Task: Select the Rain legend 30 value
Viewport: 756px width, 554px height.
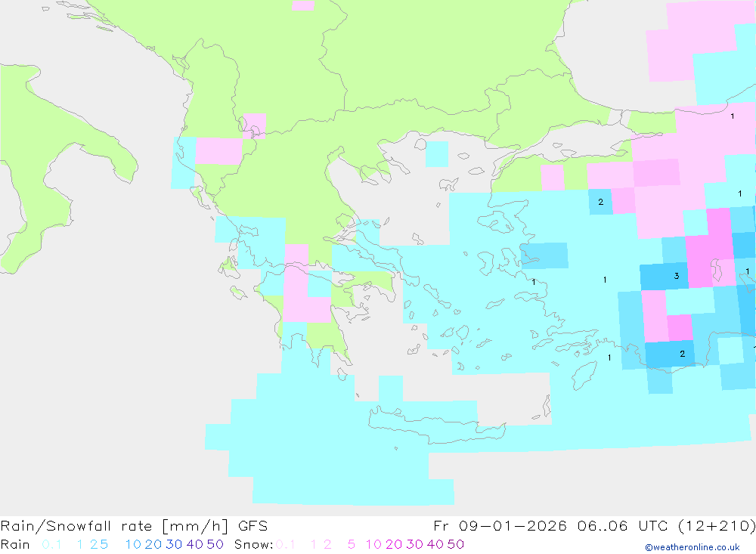Action: pyautogui.click(x=174, y=544)
